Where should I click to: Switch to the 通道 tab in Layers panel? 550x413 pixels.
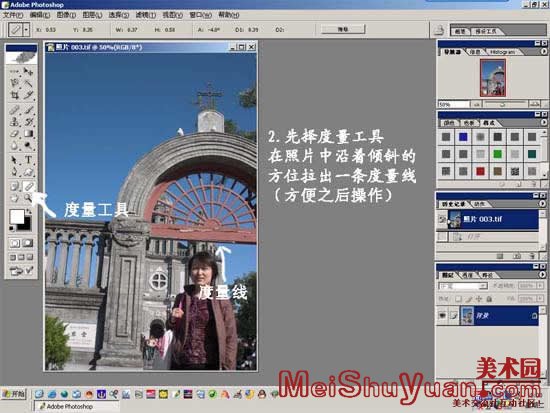tap(468, 275)
